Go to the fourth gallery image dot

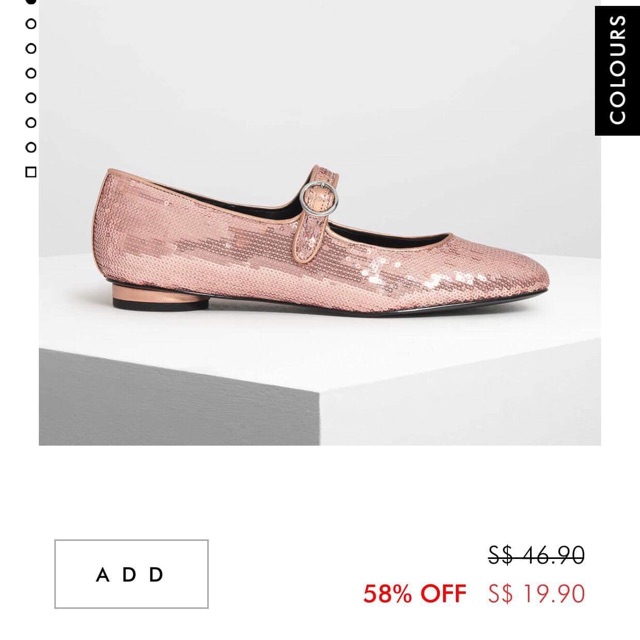(30, 73)
